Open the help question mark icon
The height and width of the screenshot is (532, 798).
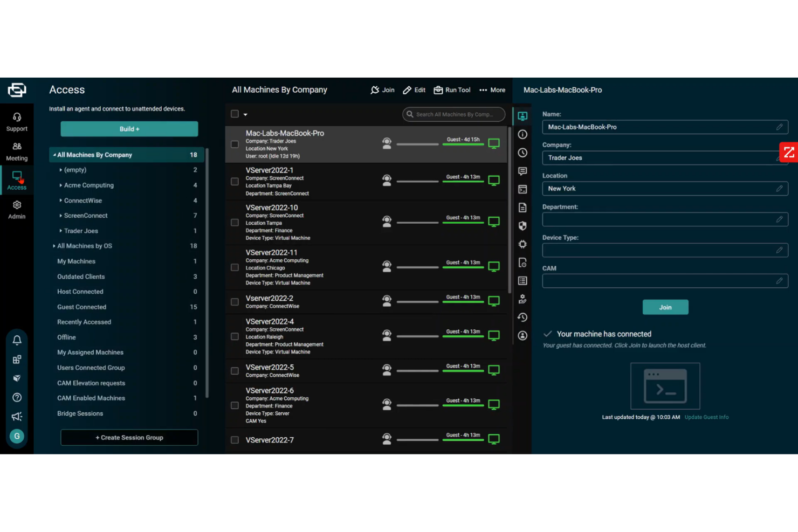click(x=17, y=397)
